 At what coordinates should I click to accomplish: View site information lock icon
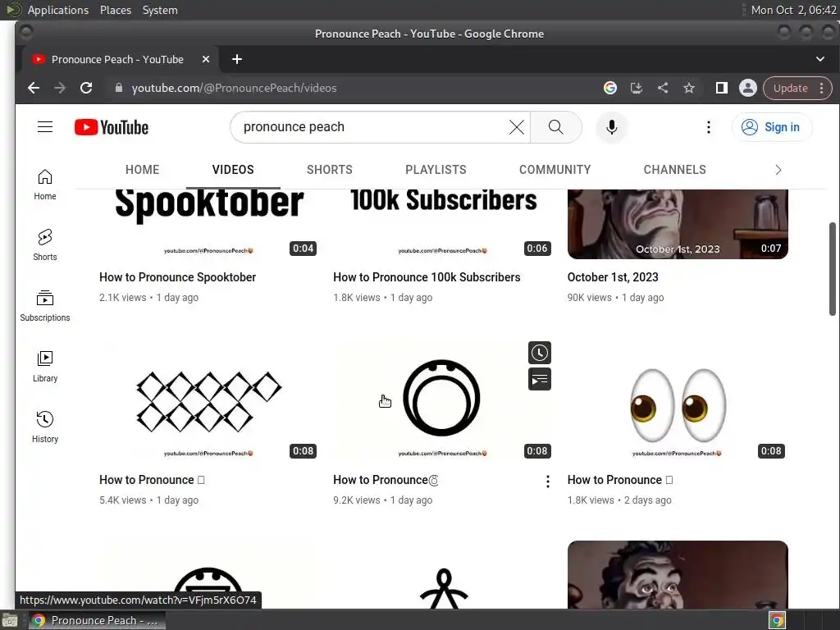pyautogui.click(x=119, y=88)
